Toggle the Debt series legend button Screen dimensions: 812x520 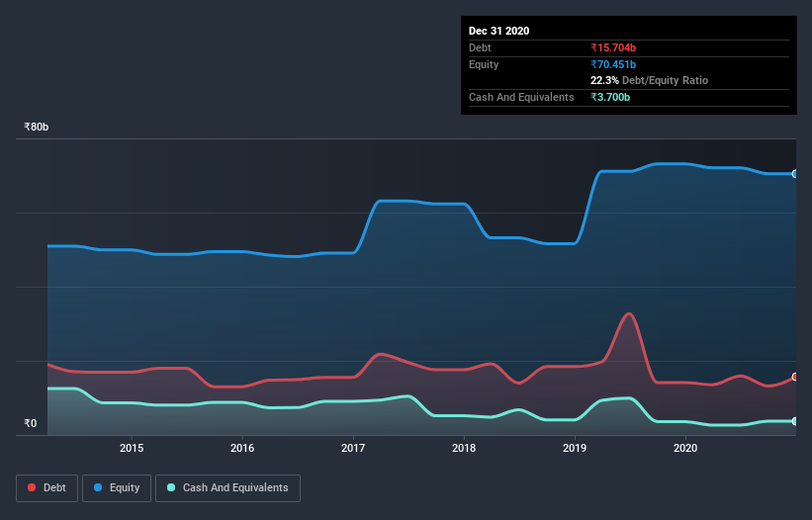(x=47, y=488)
